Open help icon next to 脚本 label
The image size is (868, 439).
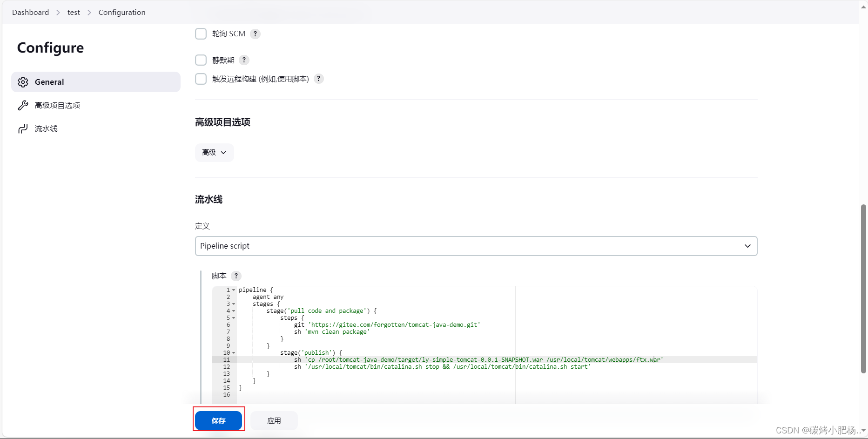[x=236, y=276]
